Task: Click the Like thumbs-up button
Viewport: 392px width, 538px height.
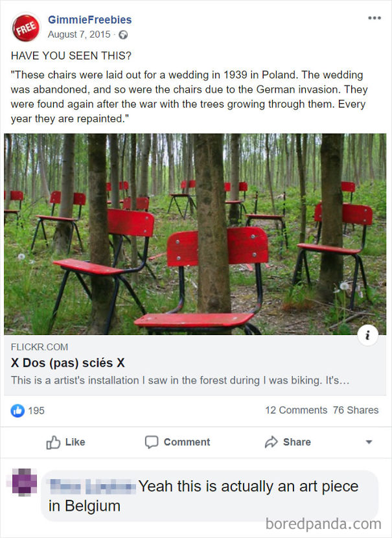Action: pyautogui.click(x=65, y=442)
